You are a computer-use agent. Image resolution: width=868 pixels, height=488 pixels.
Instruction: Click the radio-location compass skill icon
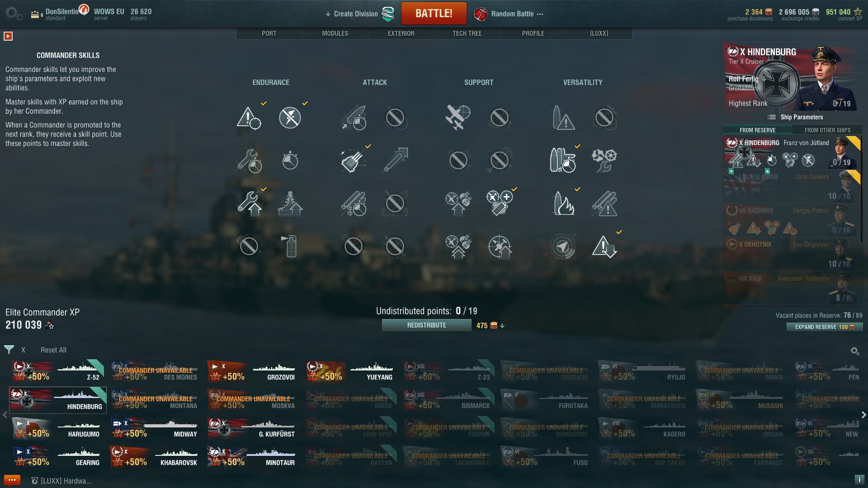coord(563,246)
